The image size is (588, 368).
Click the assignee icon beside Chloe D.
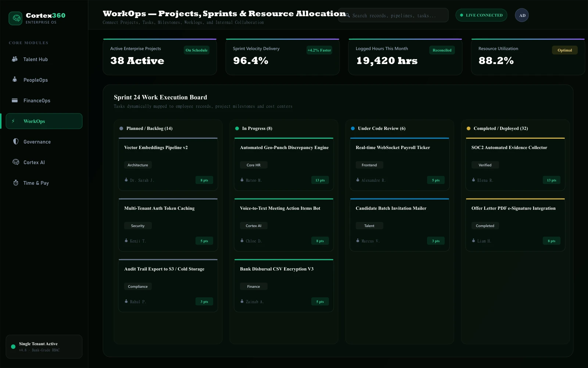click(242, 241)
